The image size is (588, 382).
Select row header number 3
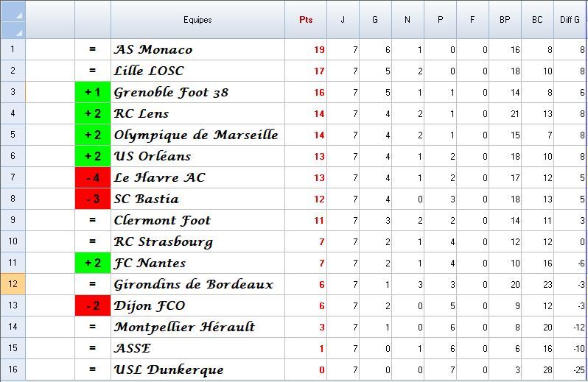tap(13, 92)
